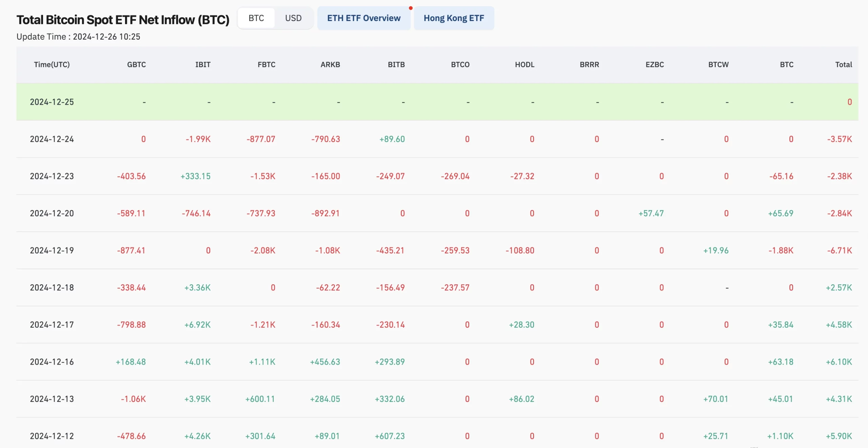
Task: Click the +57.47 EZBC value
Action: coord(651,213)
